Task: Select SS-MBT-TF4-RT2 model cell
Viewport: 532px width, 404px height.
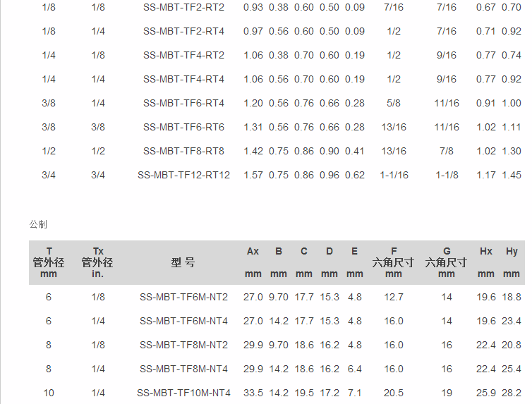Action: click(x=183, y=55)
